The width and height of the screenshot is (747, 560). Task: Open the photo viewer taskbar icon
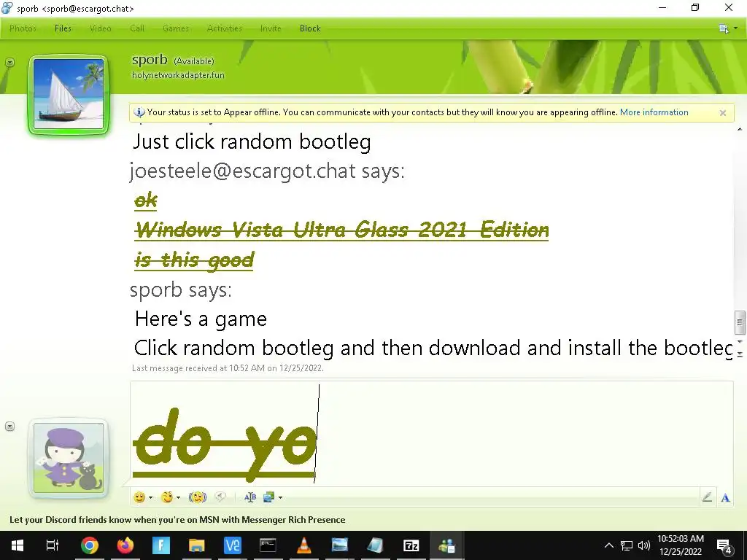tap(340, 545)
